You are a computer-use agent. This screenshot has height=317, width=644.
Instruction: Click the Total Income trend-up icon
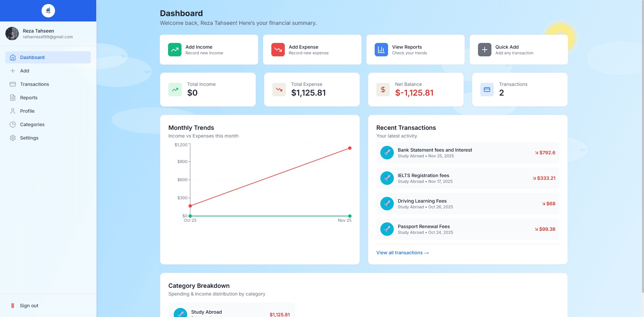(x=175, y=90)
